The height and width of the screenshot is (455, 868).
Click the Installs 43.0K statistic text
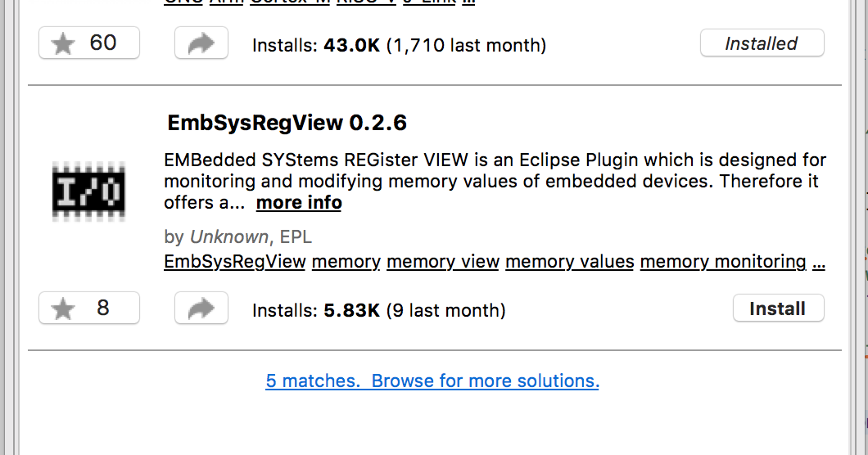click(399, 45)
